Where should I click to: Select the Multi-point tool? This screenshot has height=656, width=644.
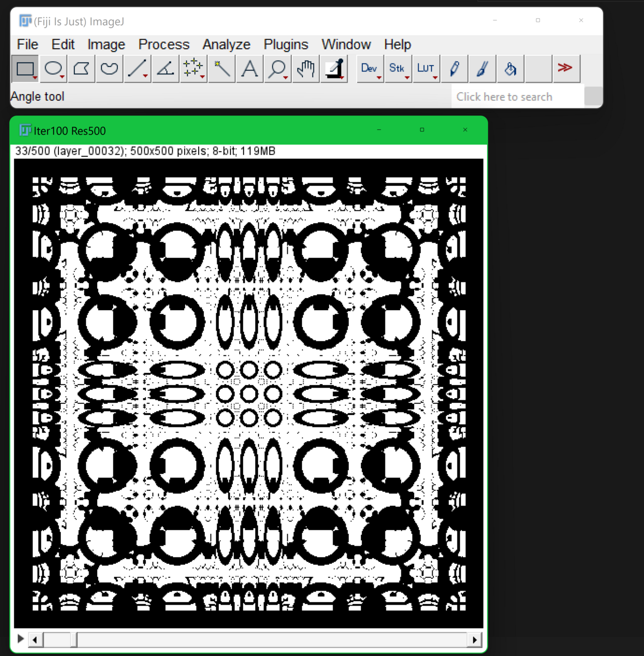pyautogui.click(x=193, y=68)
